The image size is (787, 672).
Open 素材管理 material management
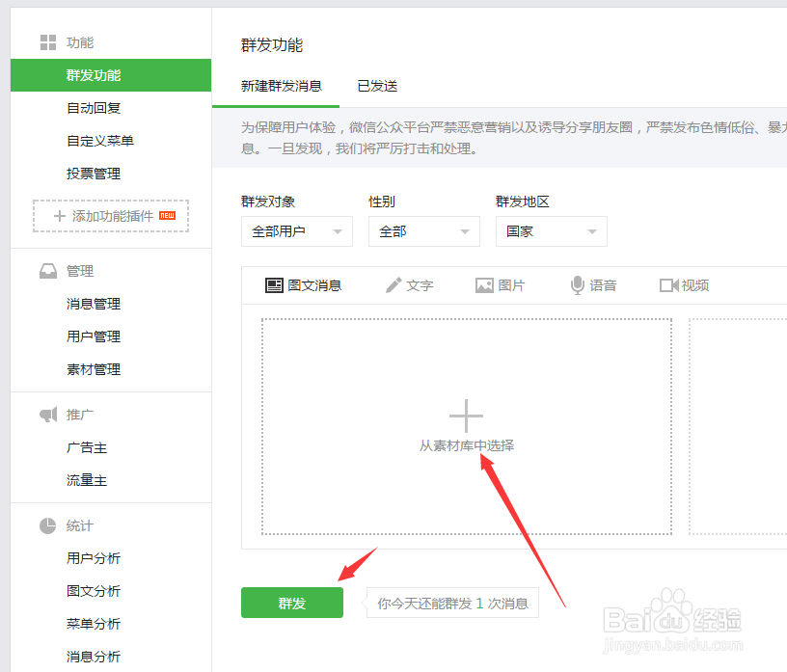tap(93, 368)
